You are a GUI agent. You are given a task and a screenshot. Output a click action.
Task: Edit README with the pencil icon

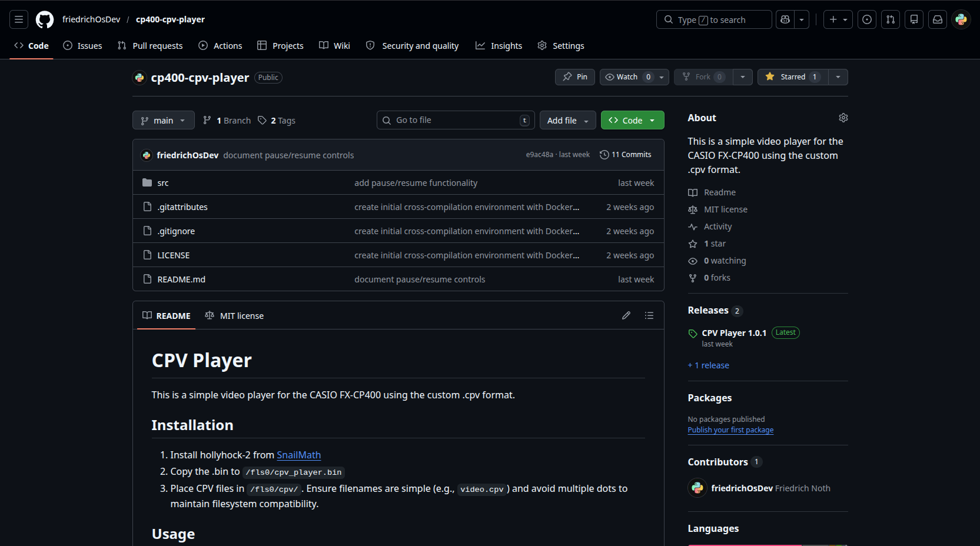coord(626,315)
